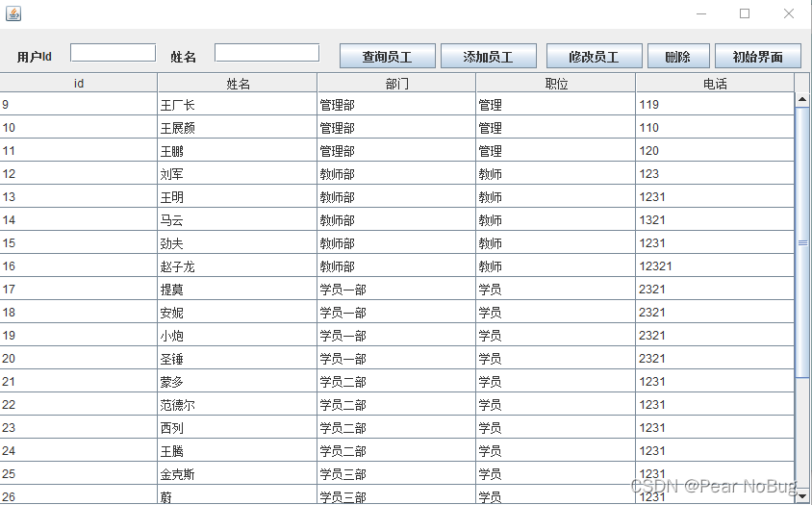Select the name cell 赵子龙
Screen dimensions: 812x505
[x=238, y=266]
